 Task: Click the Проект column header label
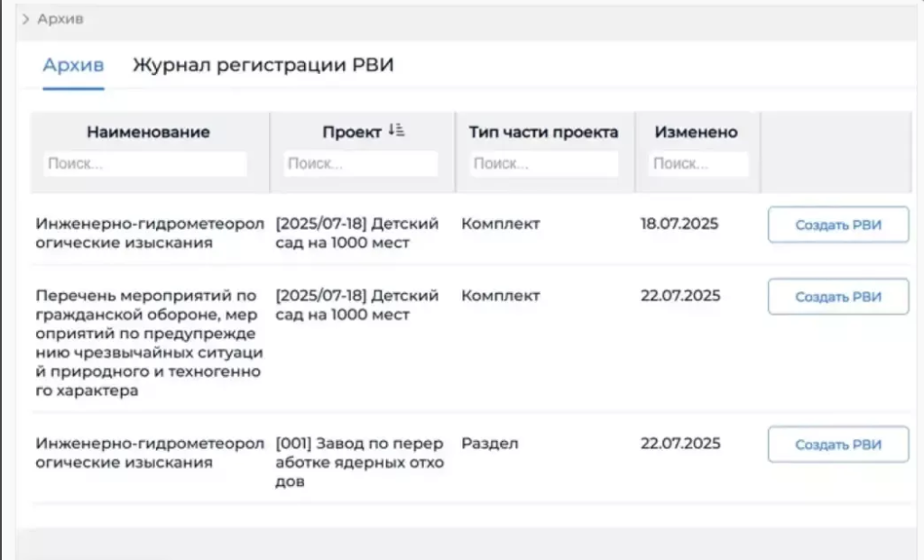351,133
